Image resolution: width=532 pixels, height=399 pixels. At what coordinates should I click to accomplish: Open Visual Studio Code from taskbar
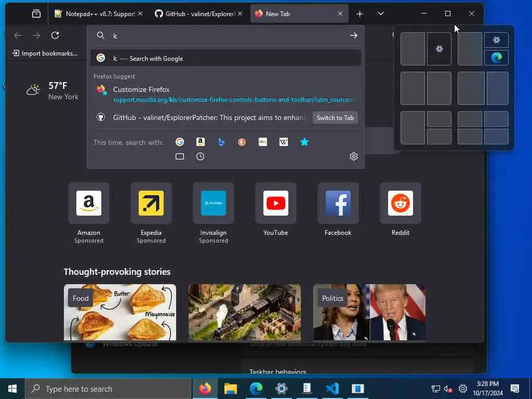(x=332, y=389)
